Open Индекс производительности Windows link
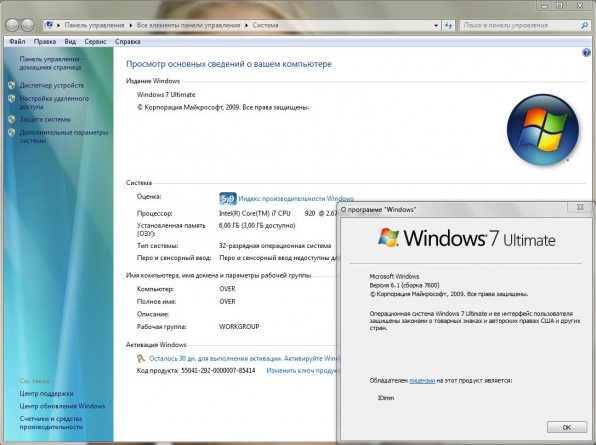 click(296, 198)
